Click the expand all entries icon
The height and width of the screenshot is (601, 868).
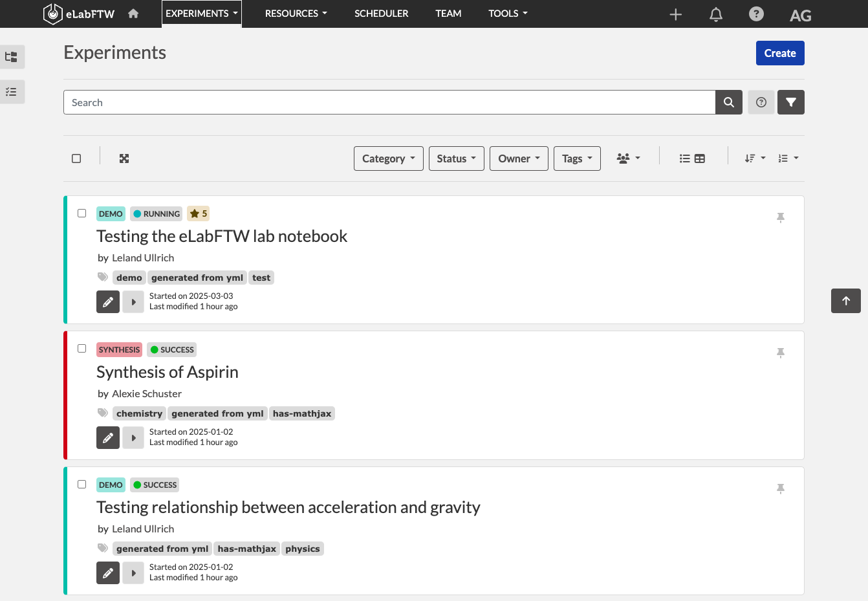point(124,158)
